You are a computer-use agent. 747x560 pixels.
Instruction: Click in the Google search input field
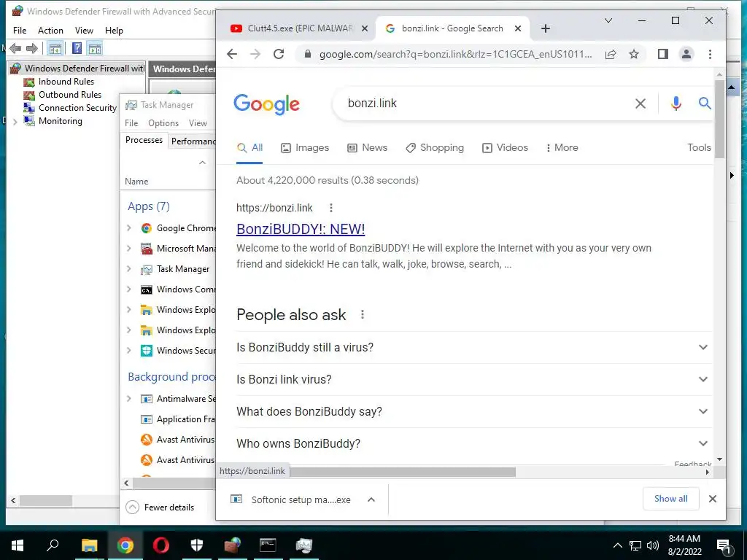point(486,104)
